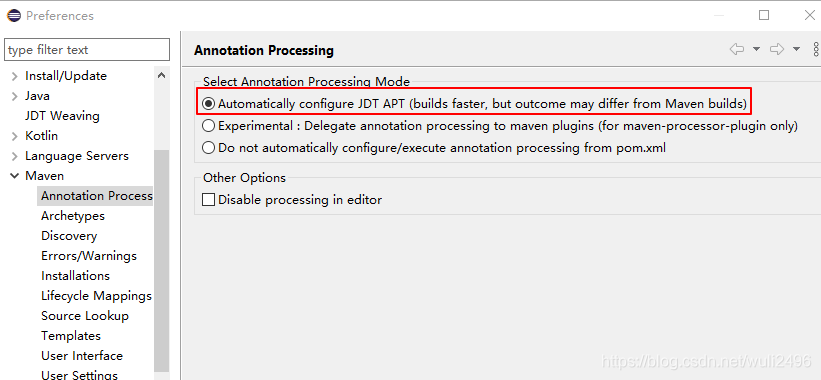Click the Eclipse Preferences window icon

click(14, 16)
